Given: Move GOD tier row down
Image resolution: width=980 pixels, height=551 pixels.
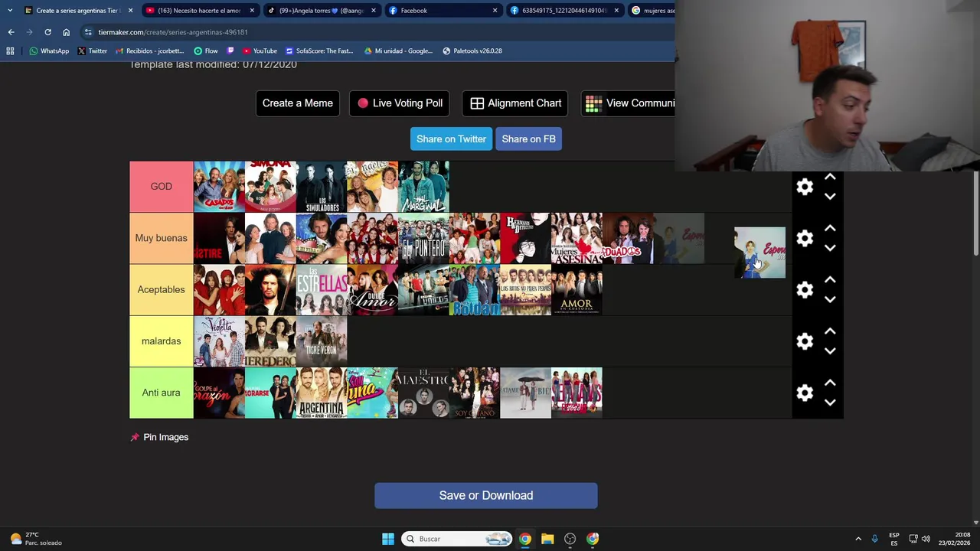Looking at the screenshot, I should pos(830,197).
